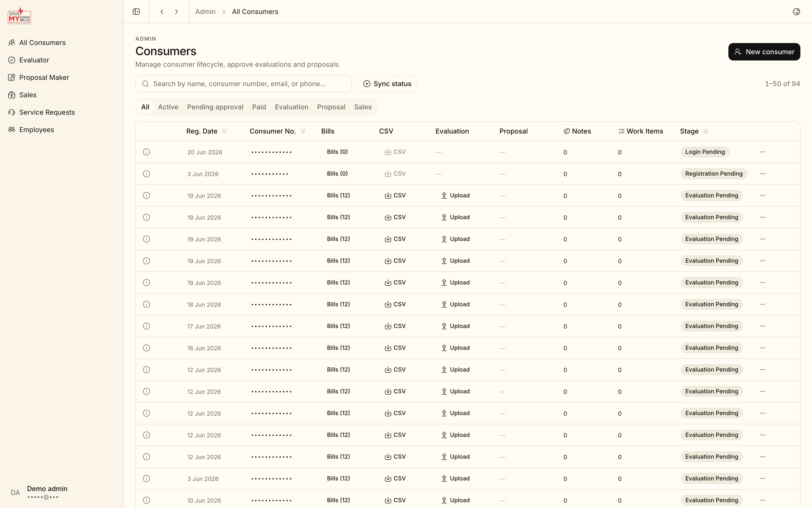This screenshot has height=508, width=812.
Task: Open row menu for 16 Jun 2026 consumer
Action: (x=762, y=348)
